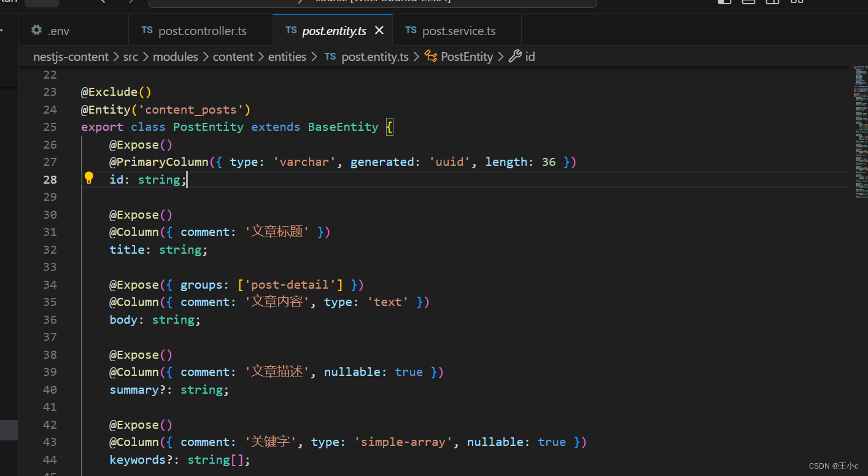
Task: Click BaseEntity in the extends clause
Action: [x=343, y=127]
